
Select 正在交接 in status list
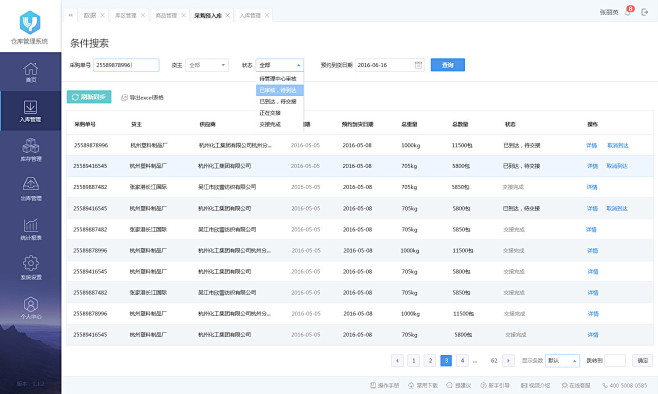click(x=270, y=113)
